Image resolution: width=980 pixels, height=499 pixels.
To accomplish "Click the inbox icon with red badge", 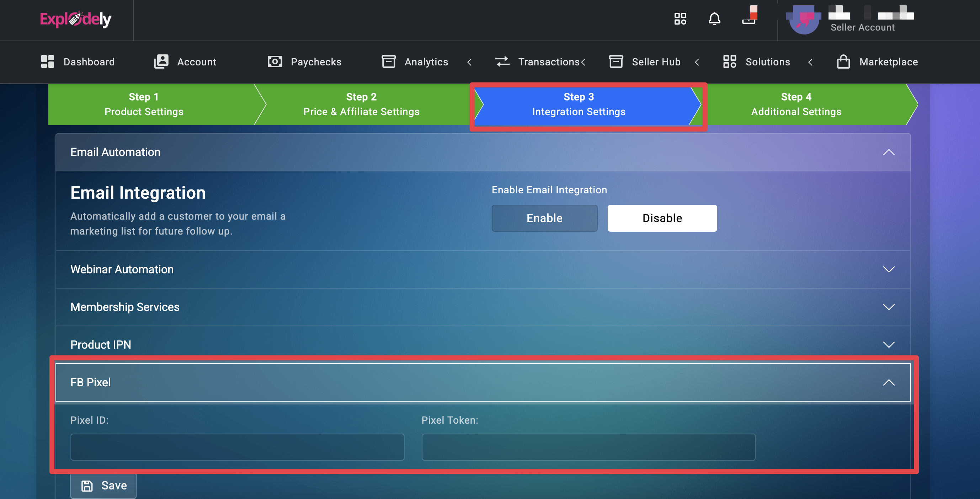I will coord(749,17).
